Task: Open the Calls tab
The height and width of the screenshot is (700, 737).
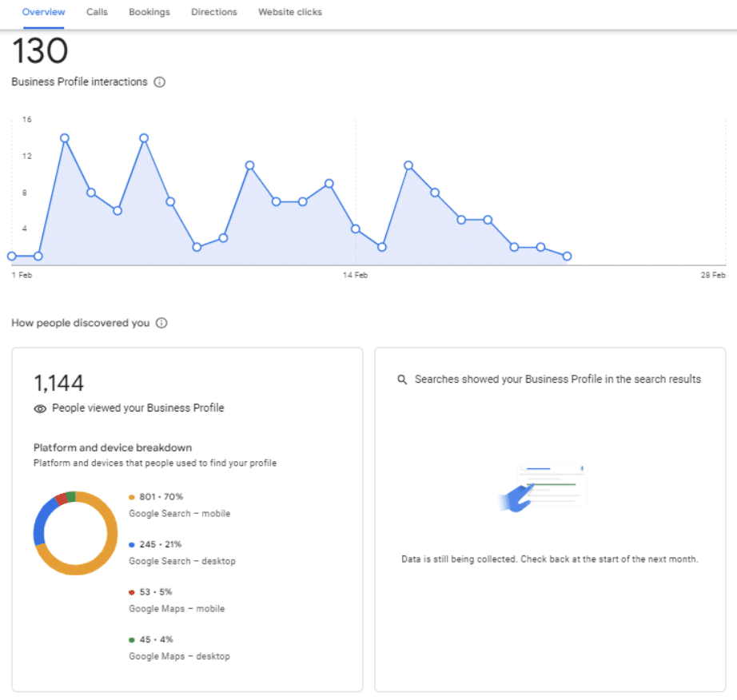Action: point(97,12)
